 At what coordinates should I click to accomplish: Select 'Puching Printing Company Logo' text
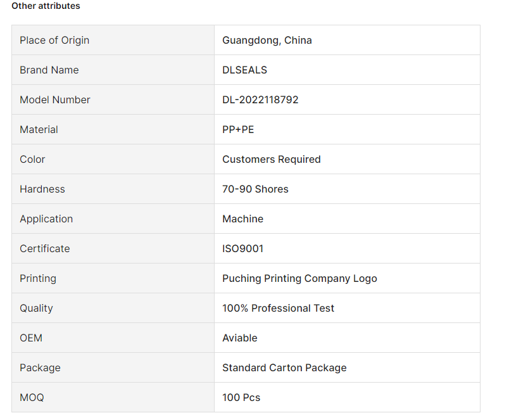coord(299,278)
